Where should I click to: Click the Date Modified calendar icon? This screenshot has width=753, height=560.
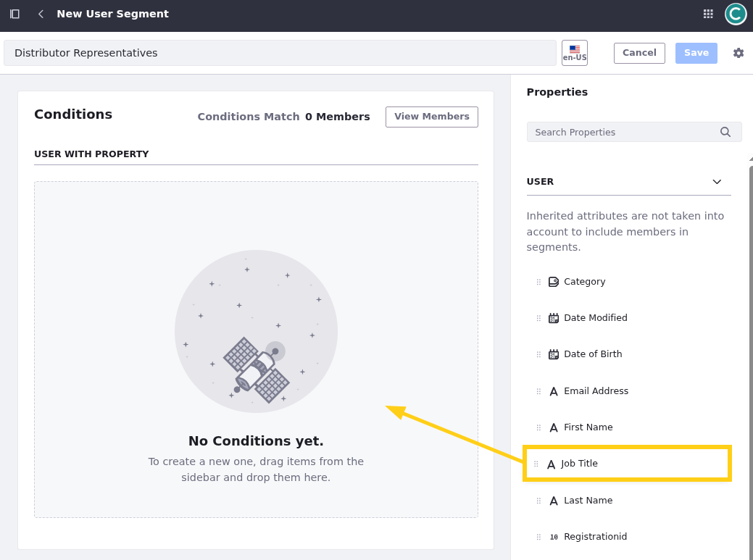click(x=554, y=318)
